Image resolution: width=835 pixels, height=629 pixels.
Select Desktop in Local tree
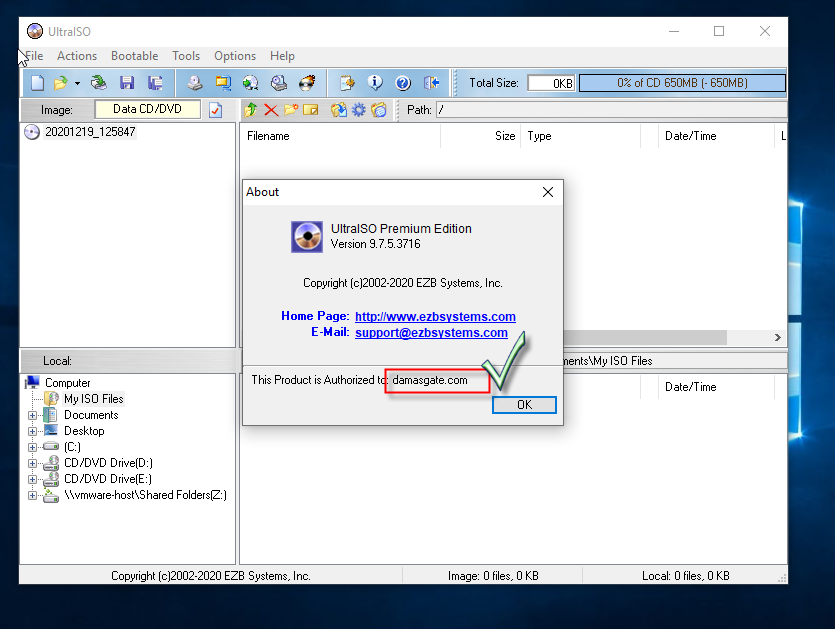(84, 431)
